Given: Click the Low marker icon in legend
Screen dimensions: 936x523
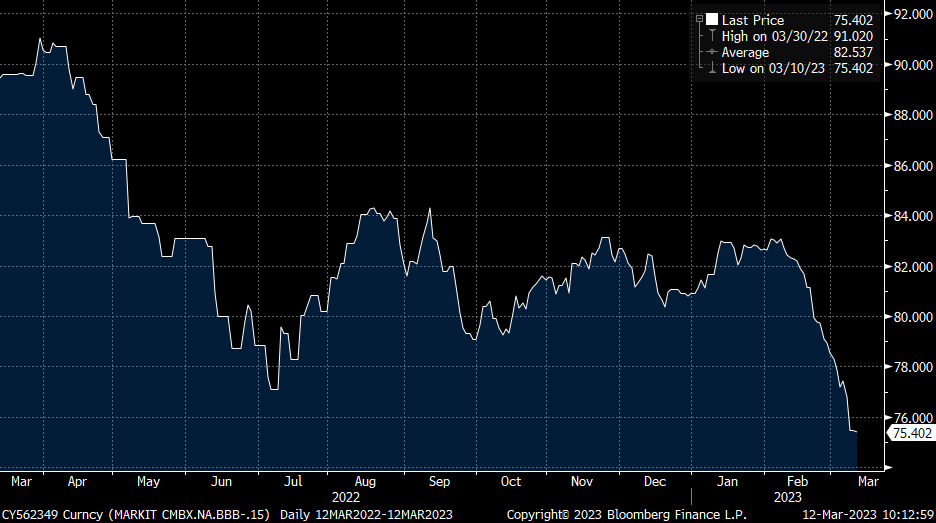Looking at the screenshot, I should [710, 68].
